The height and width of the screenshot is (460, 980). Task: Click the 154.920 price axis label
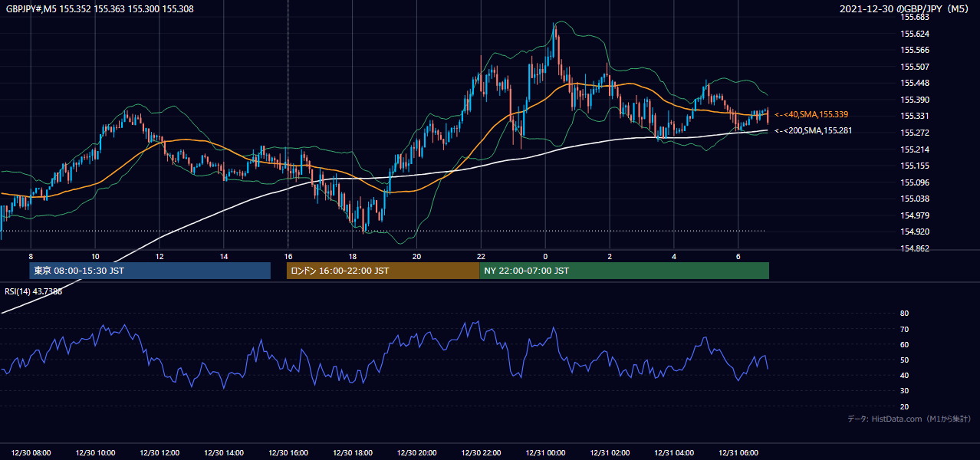pyautogui.click(x=916, y=232)
